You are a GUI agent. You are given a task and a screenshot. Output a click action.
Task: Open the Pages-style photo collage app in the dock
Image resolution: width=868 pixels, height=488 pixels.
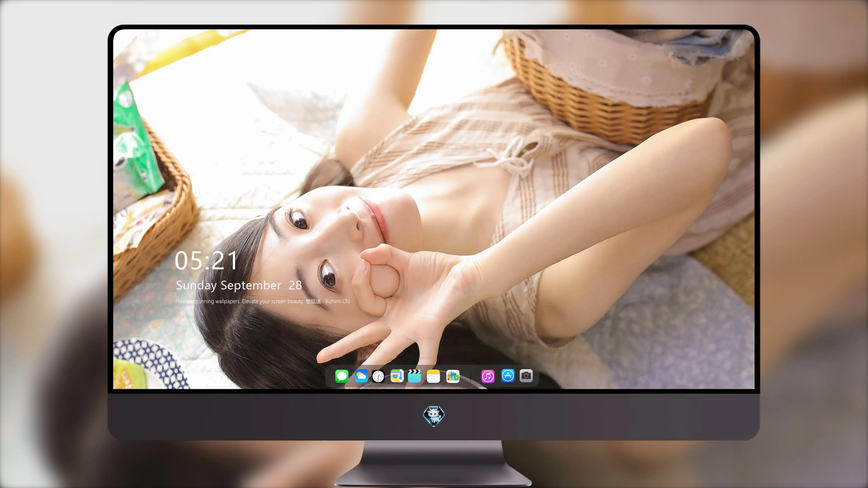(453, 376)
